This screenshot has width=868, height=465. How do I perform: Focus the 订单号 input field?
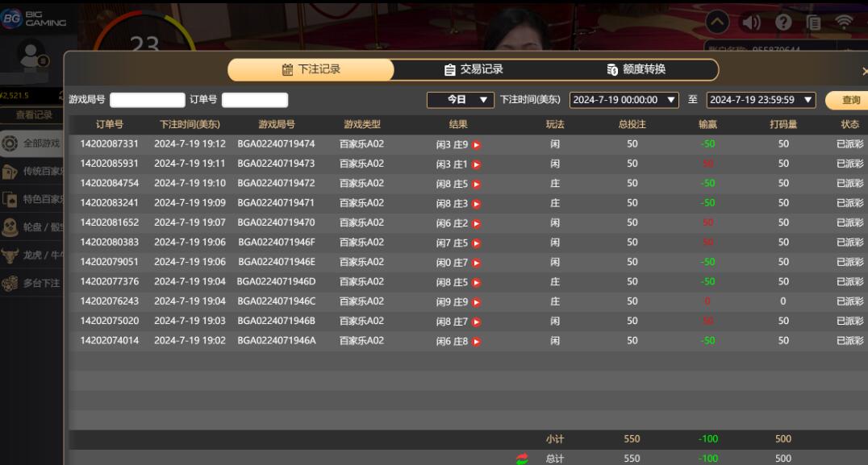(x=254, y=100)
